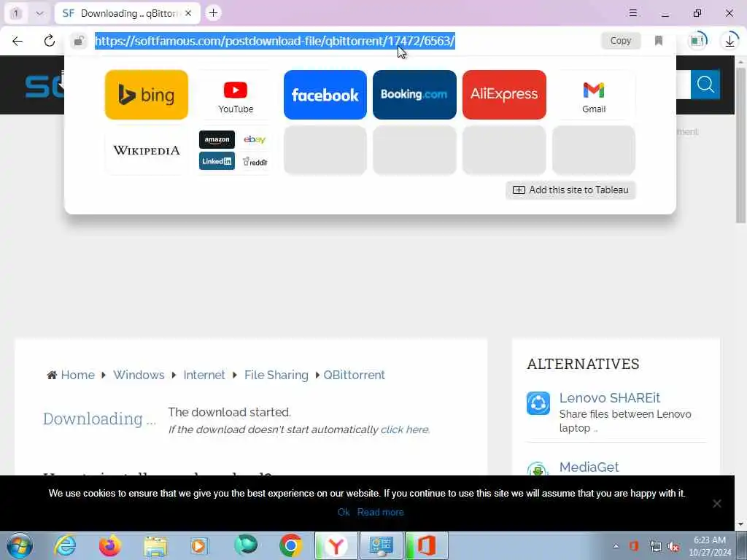This screenshot has height=560, width=747.
Task: Open the Facebook tile
Action: click(x=325, y=95)
